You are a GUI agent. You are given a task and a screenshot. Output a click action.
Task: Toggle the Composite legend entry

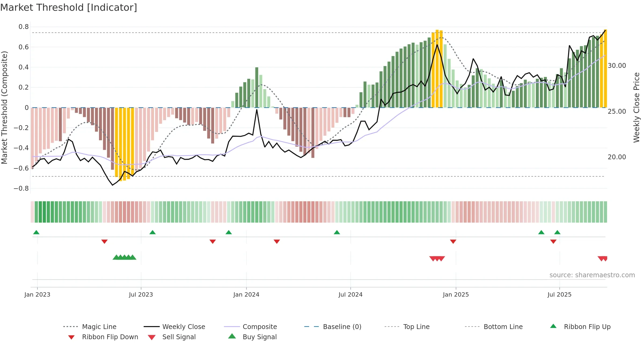(250, 327)
